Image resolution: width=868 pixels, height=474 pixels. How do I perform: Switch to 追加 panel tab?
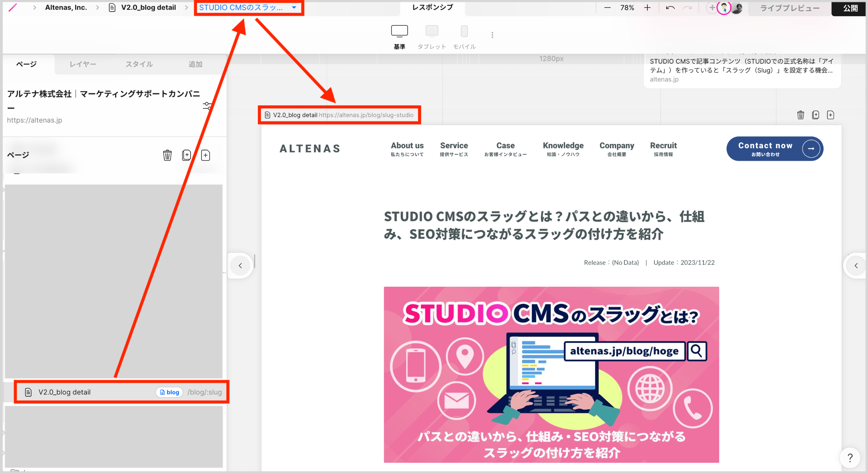click(x=195, y=64)
